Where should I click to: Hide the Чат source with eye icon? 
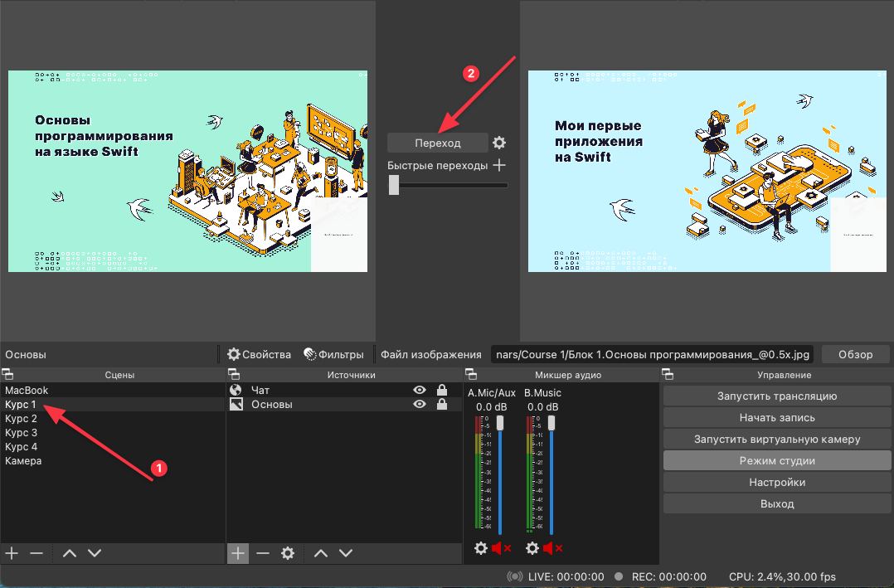[x=420, y=390]
